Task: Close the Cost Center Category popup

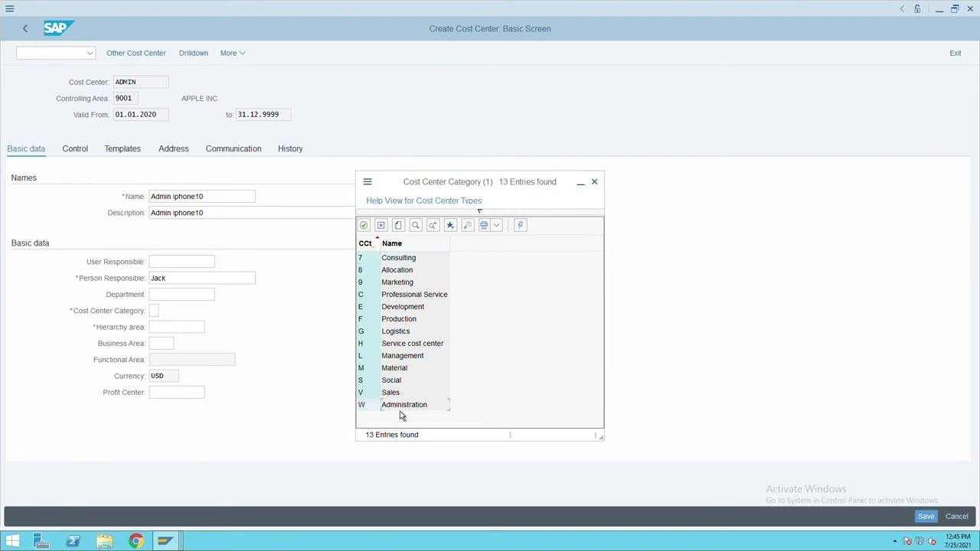Action: (594, 181)
